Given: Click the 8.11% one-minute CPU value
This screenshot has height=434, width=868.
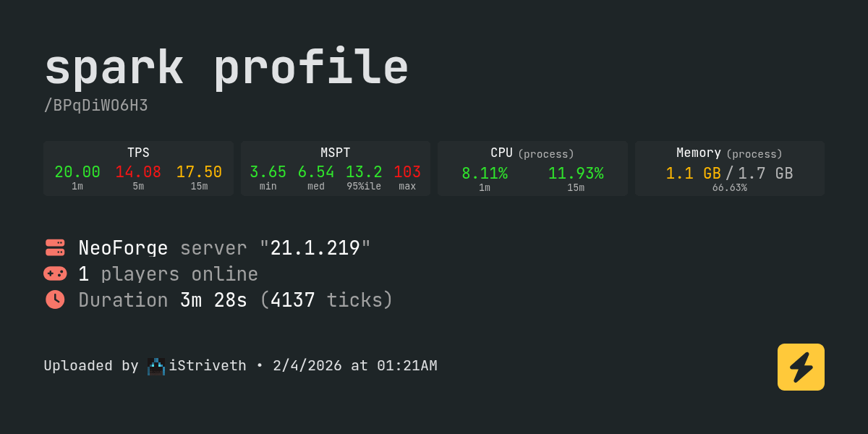Looking at the screenshot, I should [485, 174].
